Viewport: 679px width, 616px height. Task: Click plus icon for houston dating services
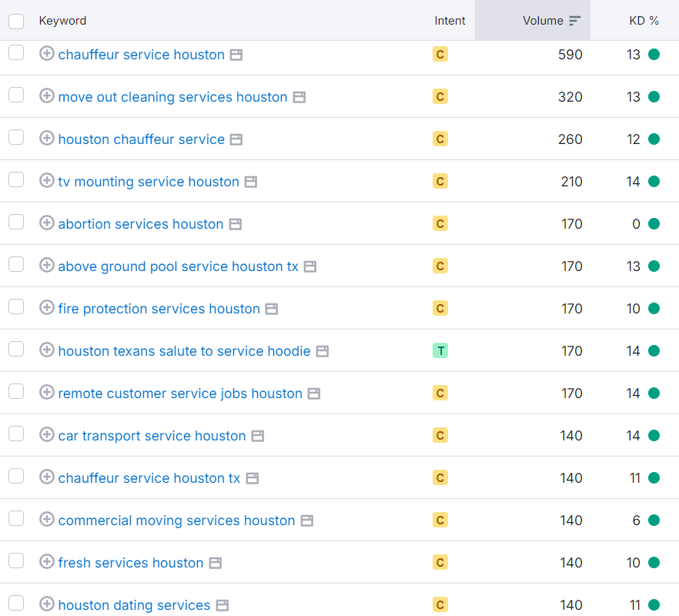coord(47,604)
